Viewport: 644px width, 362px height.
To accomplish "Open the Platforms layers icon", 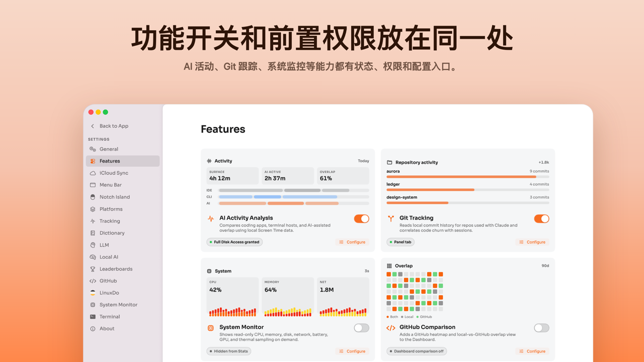I will (x=93, y=209).
